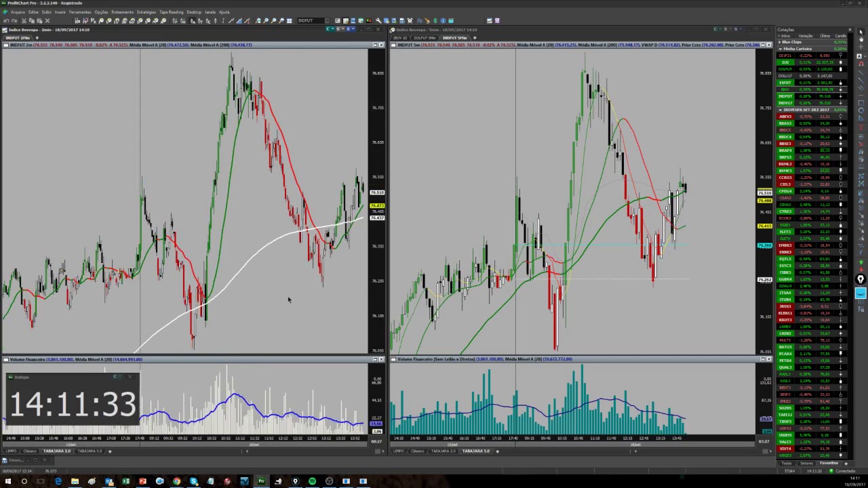Open the Roteamento menu

pos(122,12)
